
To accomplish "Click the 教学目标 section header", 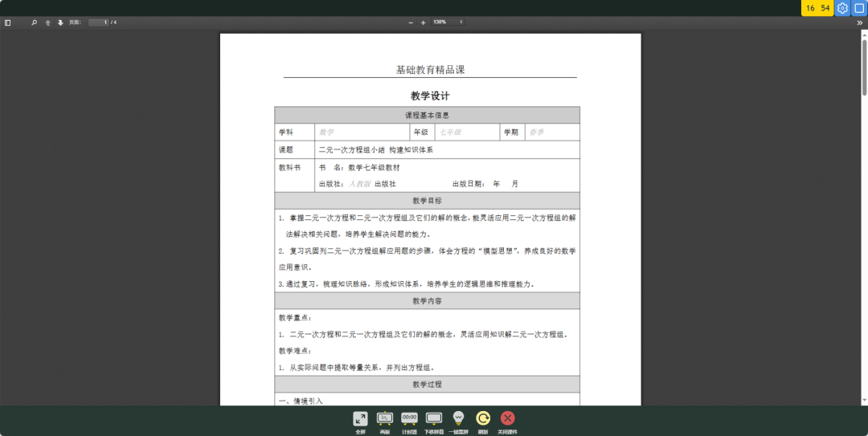I will coord(427,200).
